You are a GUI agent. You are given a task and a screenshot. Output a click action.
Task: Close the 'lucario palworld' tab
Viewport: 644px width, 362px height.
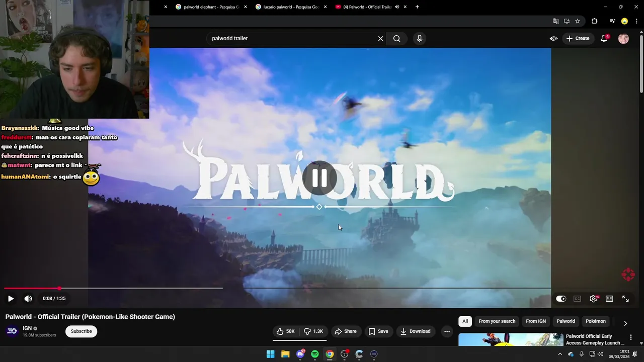pos(325,7)
